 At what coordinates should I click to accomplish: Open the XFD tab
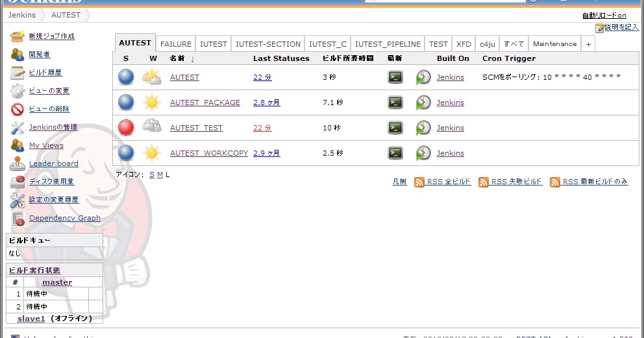(x=464, y=44)
